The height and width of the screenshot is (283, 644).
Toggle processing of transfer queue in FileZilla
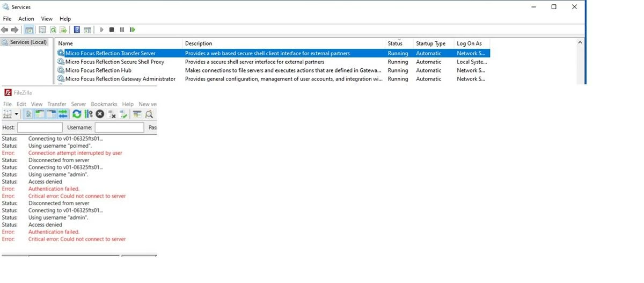(x=89, y=114)
